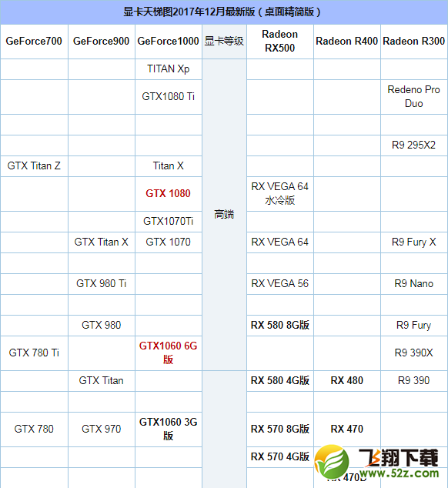Image resolution: width=448 pixels, height=488 pixels.
Task: Select the RX 570 4G版 entry
Action: (280, 457)
